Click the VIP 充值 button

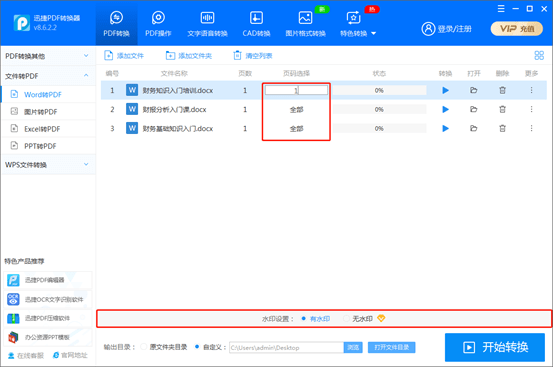point(517,29)
